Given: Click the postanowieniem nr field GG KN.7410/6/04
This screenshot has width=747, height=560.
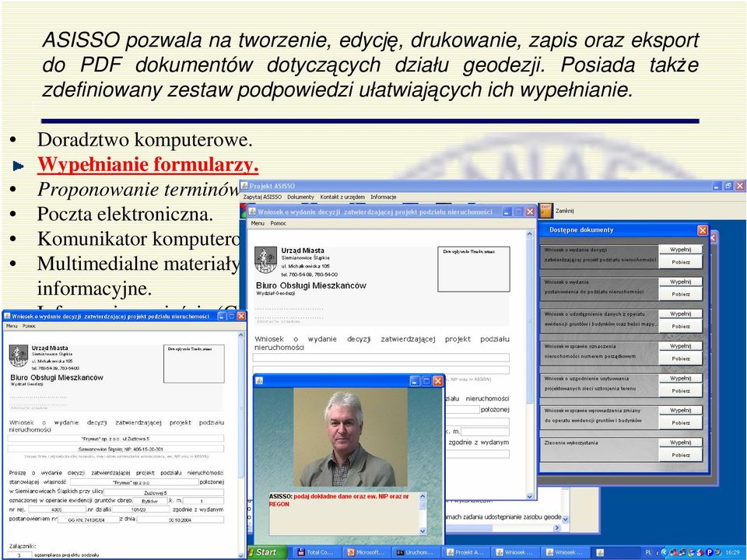Looking at the screenshot, I should pyautogui.click(x=88, y=520).
